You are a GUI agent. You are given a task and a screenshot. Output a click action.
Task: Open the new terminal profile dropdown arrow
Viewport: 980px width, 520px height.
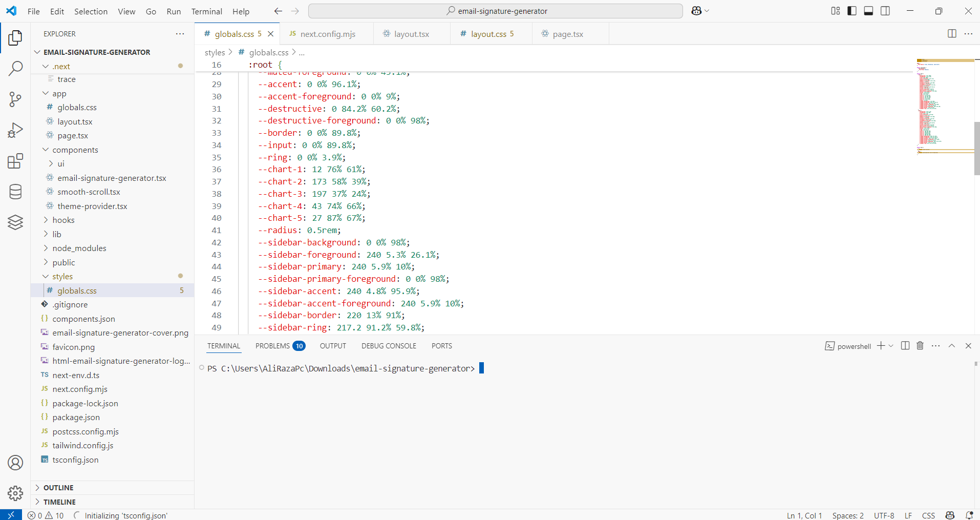[891, 346]
